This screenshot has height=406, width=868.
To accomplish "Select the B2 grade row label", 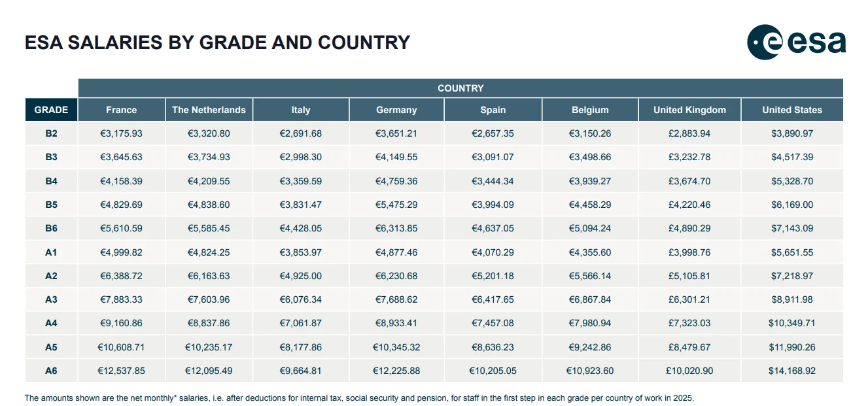I will (x=51, y=133).
